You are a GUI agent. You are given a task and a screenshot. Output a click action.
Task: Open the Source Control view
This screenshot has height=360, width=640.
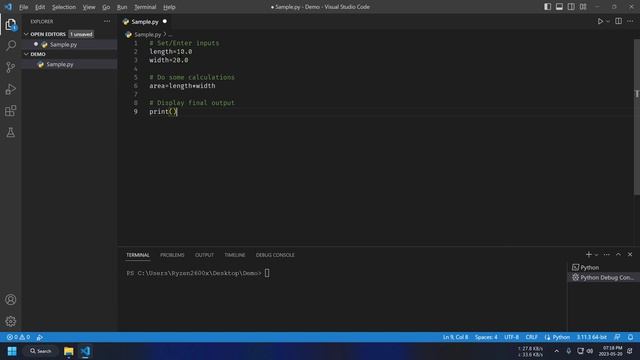tap(11, 67)
